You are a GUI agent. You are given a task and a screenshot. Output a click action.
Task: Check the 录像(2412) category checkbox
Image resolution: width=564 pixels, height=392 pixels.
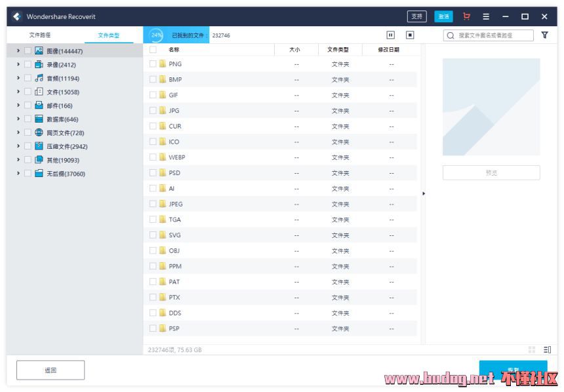(28, 64)
